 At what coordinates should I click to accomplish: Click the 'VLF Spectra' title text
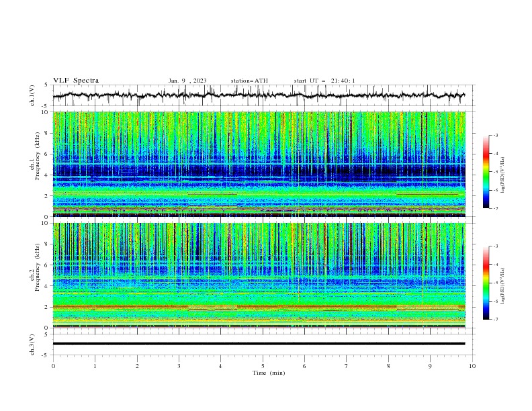point(76,81)
